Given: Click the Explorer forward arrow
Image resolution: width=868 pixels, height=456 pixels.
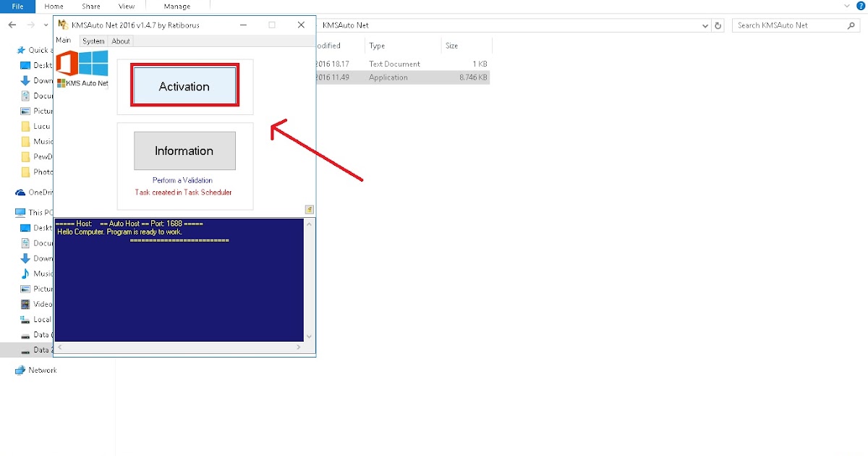Looking at the screenshot, I should [32, 25].
